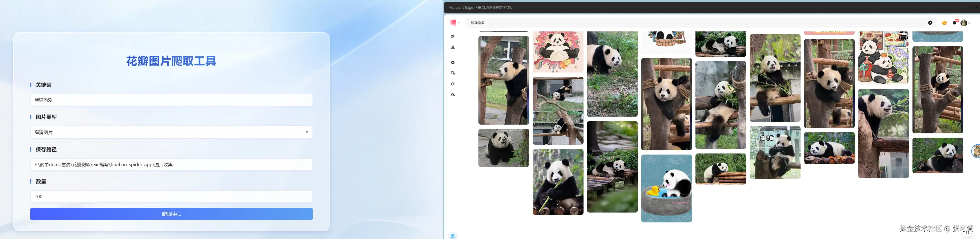
Task: Open the discover atom icon in sidebar
Action: click(453, 37)
